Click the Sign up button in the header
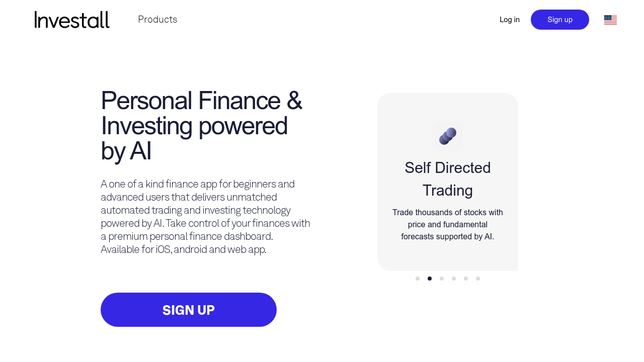 [559, 20]
